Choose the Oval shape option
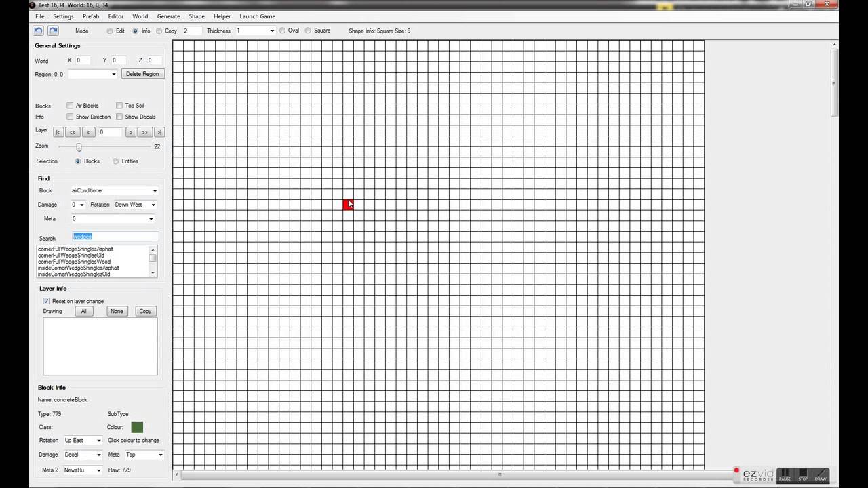This screenshot has width=868, height=488. pos(283,30)
